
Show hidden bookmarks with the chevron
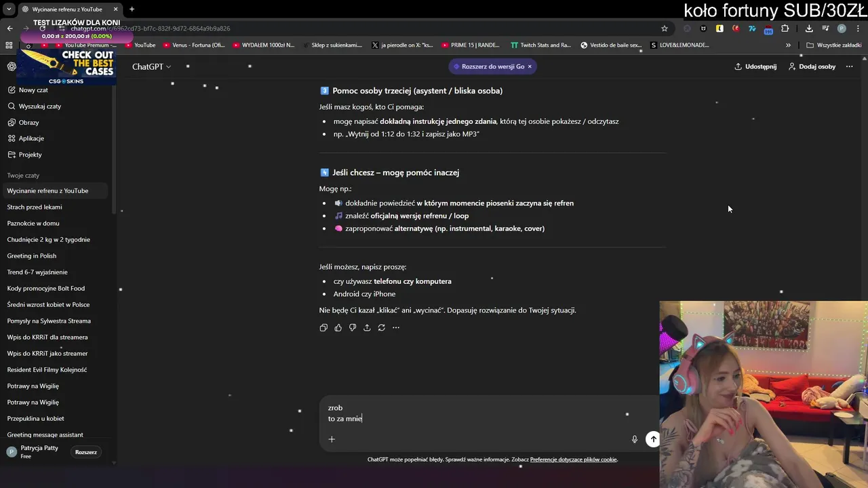point(788,45)
